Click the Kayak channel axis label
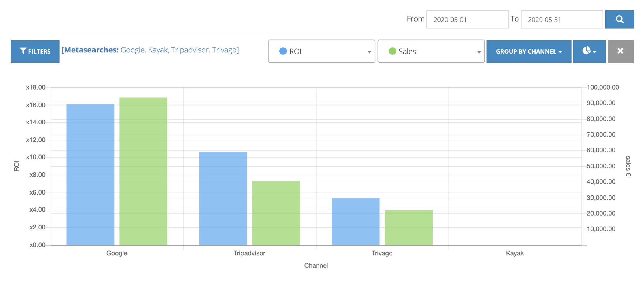 pos(515,253)
